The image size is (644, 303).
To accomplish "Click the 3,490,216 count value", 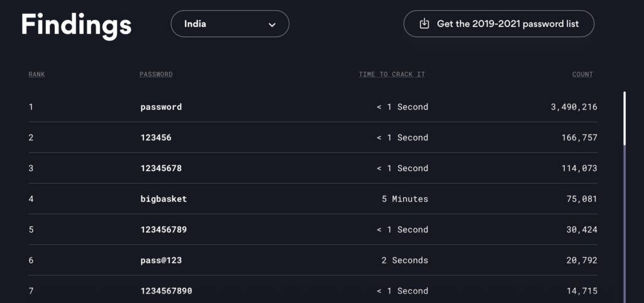I will point(574,107).
